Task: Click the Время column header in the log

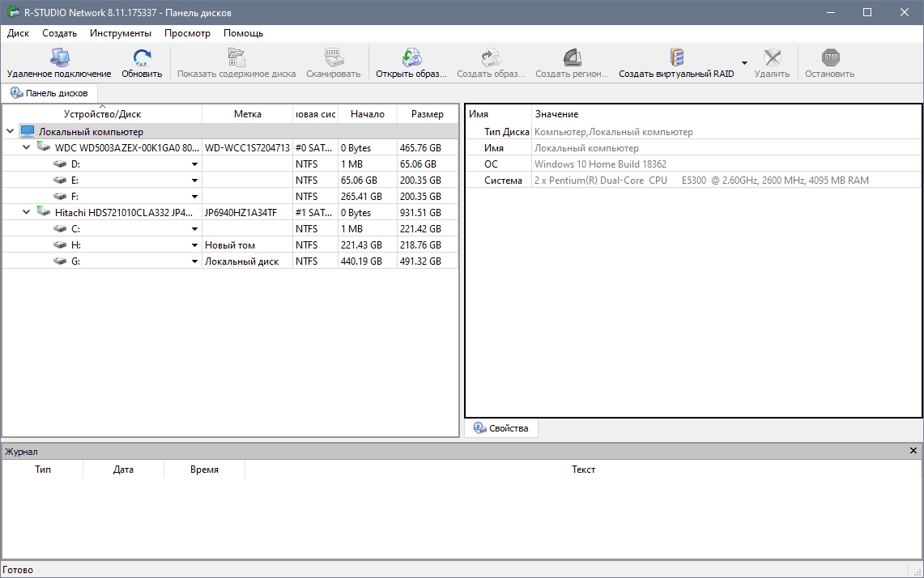Action: point(205,470)
